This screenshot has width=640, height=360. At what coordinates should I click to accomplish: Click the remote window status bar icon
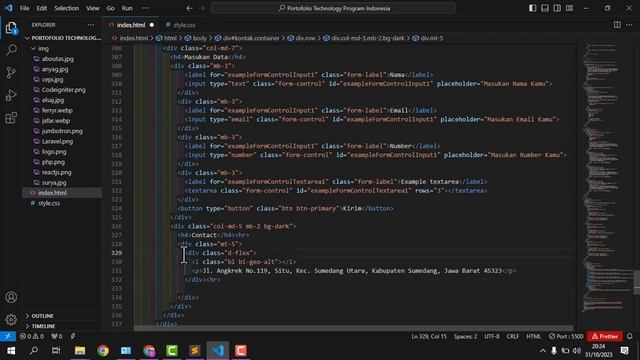[8, 336]
